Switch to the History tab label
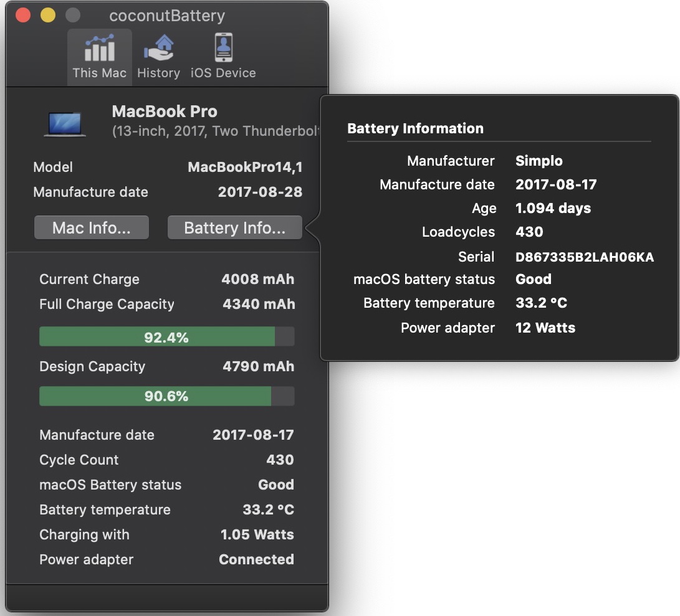 point(158,73)
